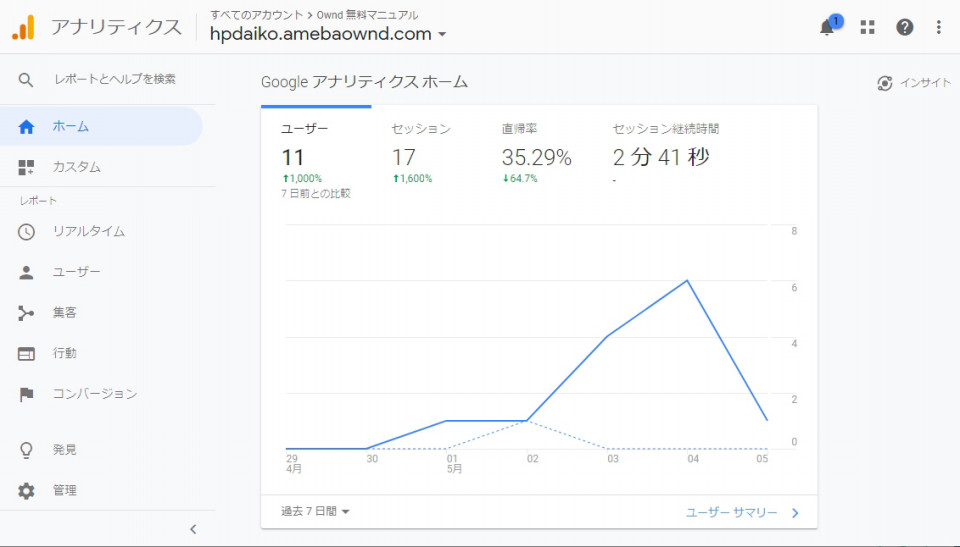Open the ユーザー サマリー link

(x=731, y=513)
